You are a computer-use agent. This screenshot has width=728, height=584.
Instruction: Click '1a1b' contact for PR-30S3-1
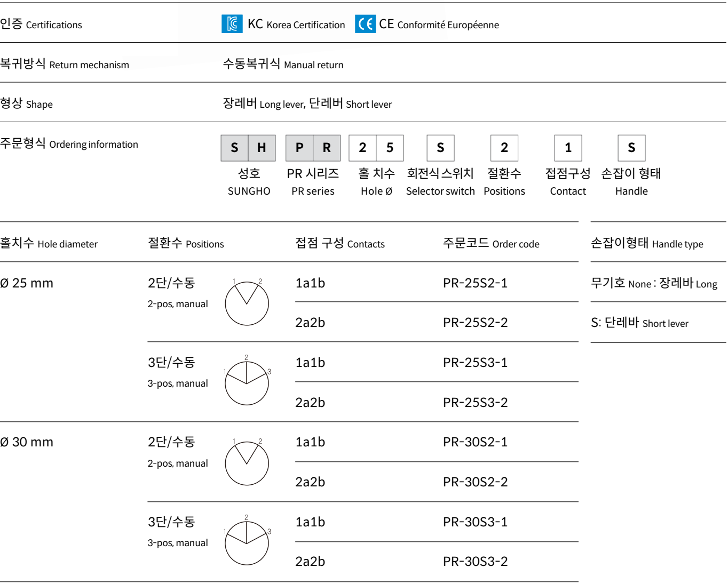click(x=310, y=522)
